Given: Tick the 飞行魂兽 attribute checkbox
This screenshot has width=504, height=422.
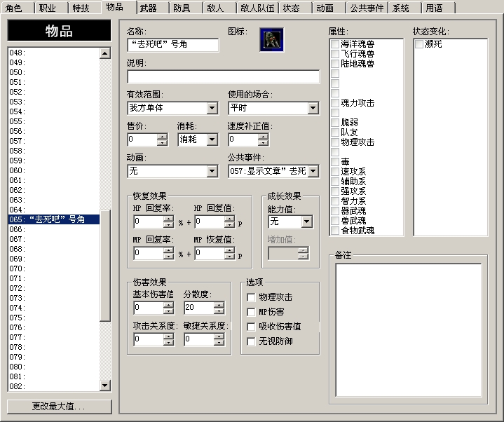Looking at the screenshot, I should coord(335,54).
